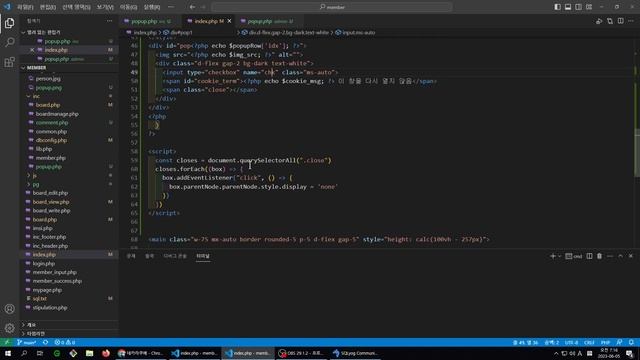Switch to the OBS taskbar window
The height and width of the screenshot is (360, 640).
(301, 353)
